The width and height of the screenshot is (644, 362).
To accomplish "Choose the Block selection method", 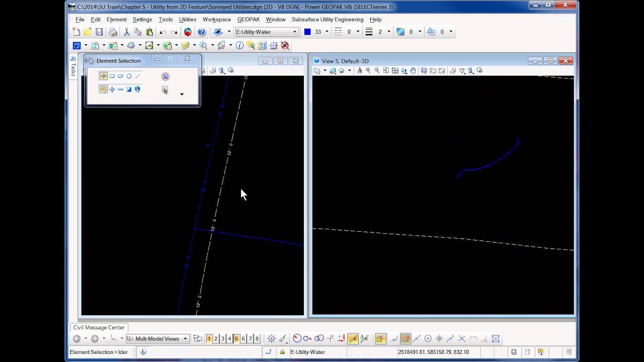I will coord(112,76).
